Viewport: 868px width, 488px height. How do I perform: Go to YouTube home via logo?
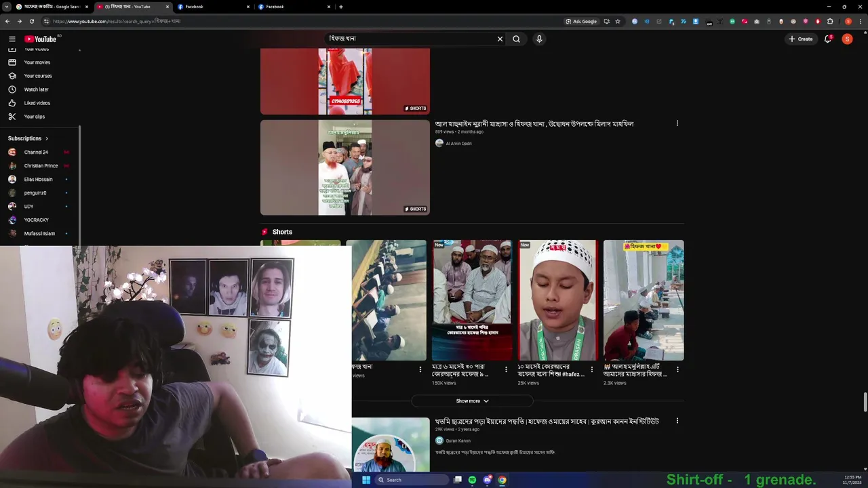coord(41,39)
